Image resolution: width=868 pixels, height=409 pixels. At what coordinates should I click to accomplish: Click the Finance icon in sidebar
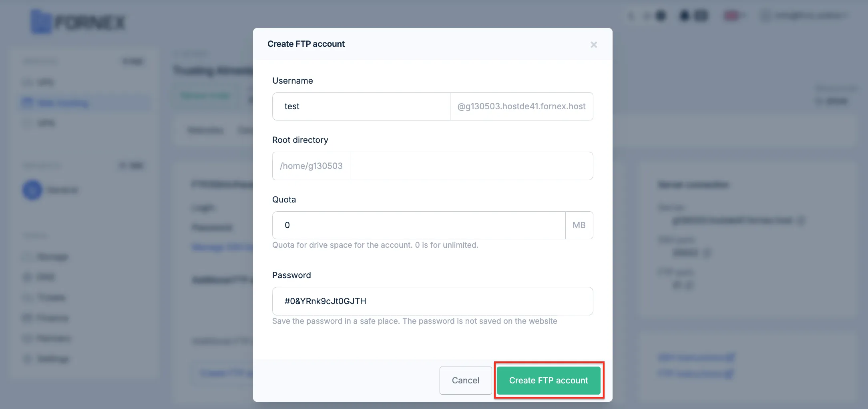tap(27, 318)
